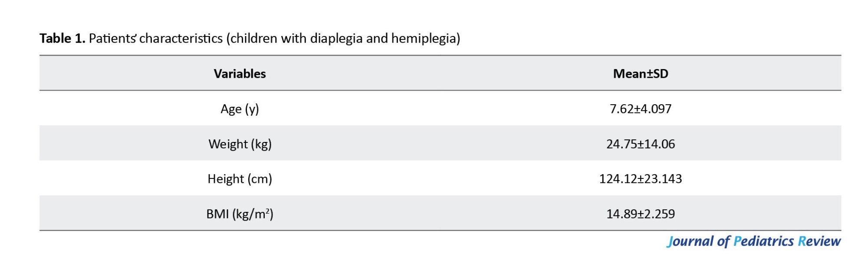Click the word "characteristics" in the table title

pyautogui.click(x=181, y=39)
